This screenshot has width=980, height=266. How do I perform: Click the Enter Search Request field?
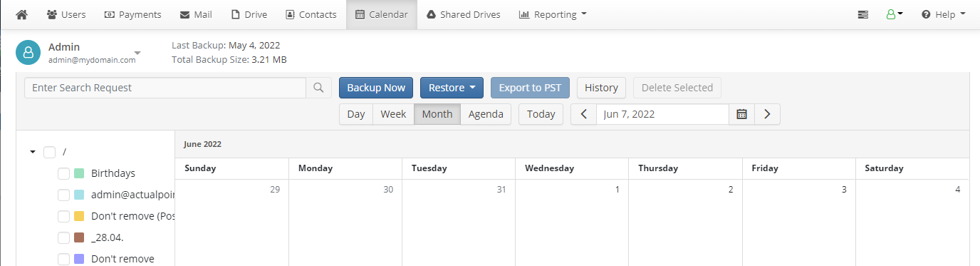(165, 88)
